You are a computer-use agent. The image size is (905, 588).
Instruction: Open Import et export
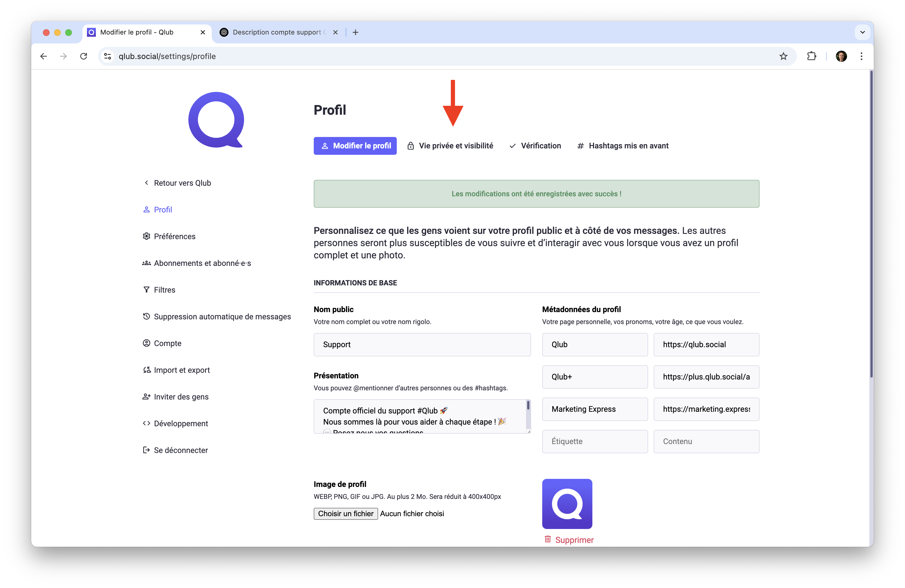(176, 370)
